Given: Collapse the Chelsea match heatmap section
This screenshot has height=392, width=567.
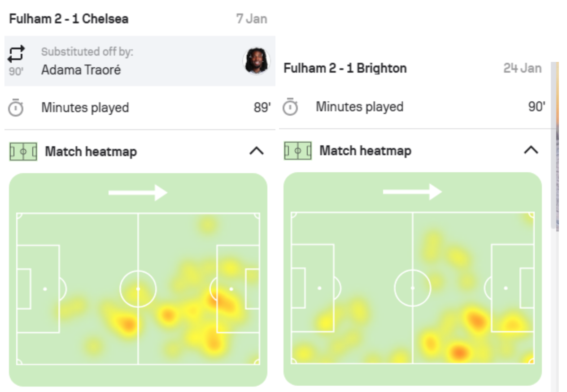Looking at the screenshot, I should click(x=256, y=152).
